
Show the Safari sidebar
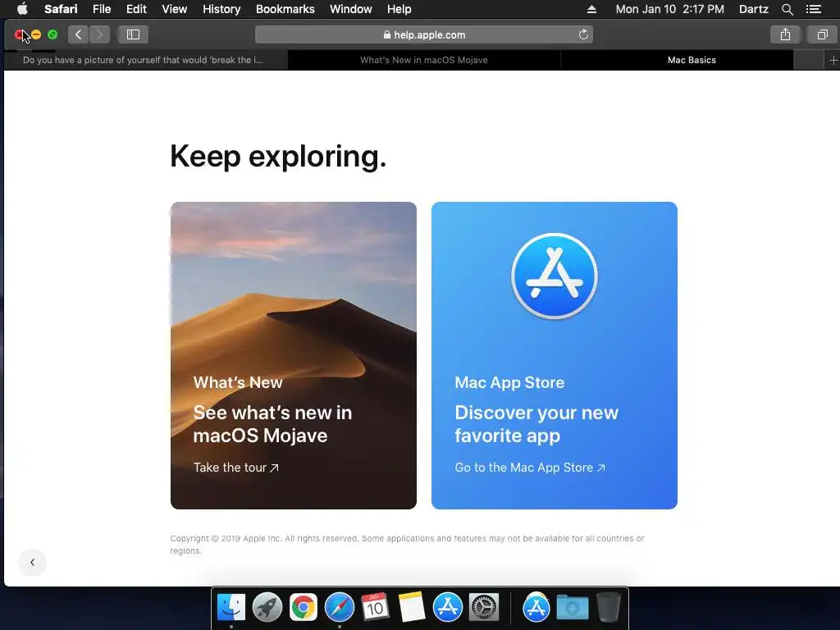click(x=133, y=34)
